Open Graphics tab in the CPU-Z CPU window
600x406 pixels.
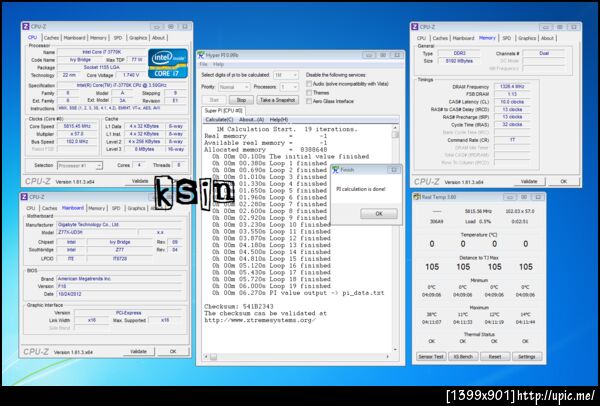(138, 38)
